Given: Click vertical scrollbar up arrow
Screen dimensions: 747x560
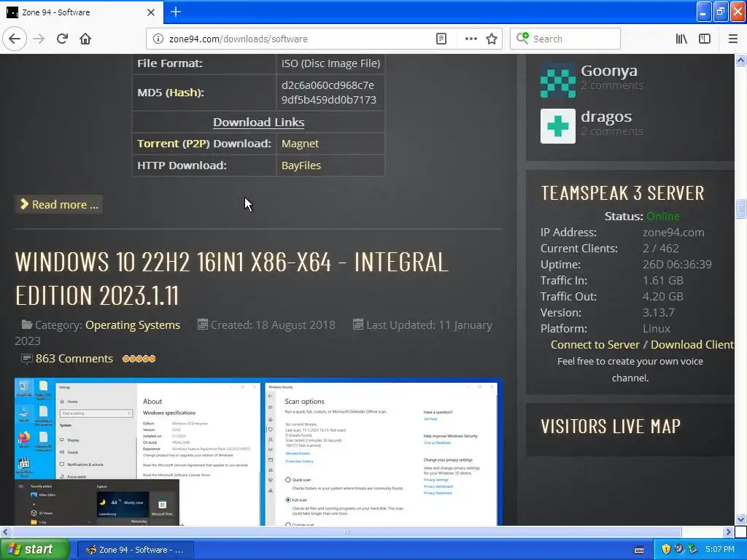Looking at the screenshot, I should click(740, 60).
